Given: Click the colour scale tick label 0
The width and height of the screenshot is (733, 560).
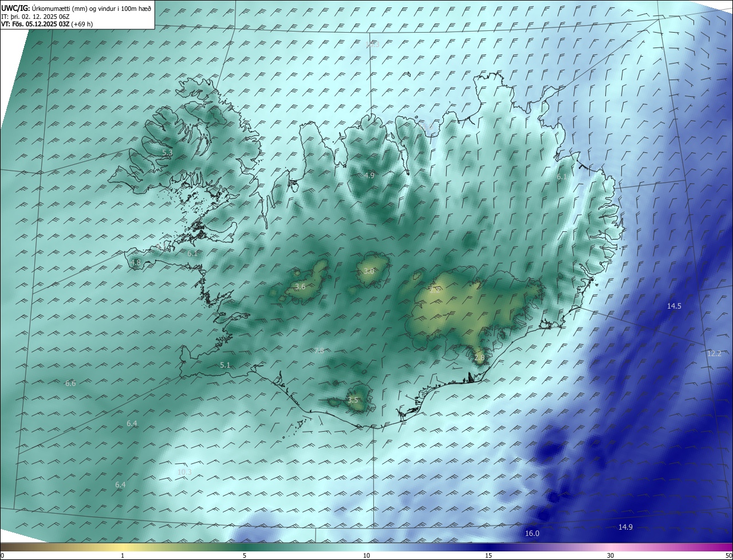Looking at the screenshot, I should (2, 555).
